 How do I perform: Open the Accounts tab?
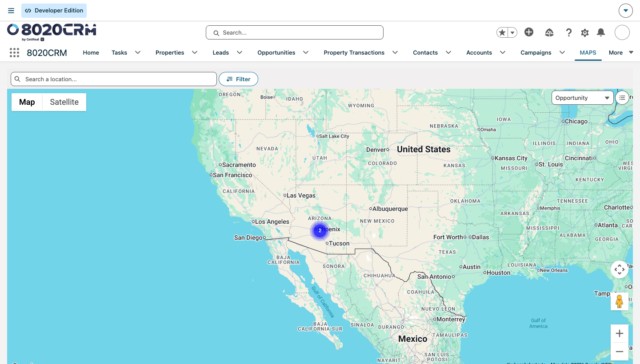(x=479, y=52)
